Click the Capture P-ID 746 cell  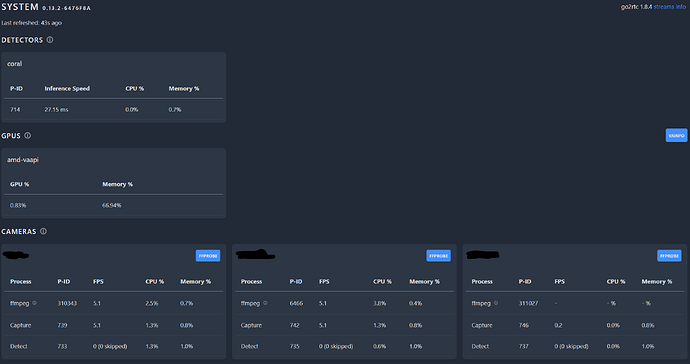coord(524,325)
